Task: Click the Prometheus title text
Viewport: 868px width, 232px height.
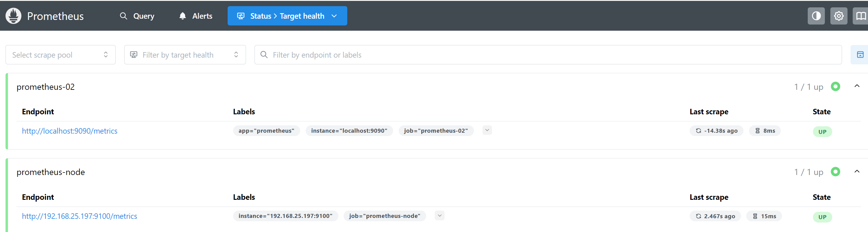Action: tap(55, 16)
